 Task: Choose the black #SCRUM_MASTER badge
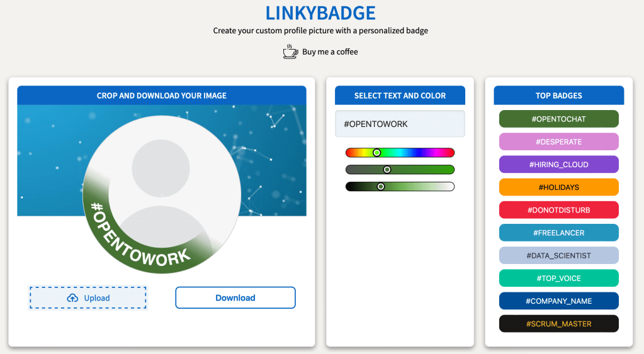coord(558,324)
